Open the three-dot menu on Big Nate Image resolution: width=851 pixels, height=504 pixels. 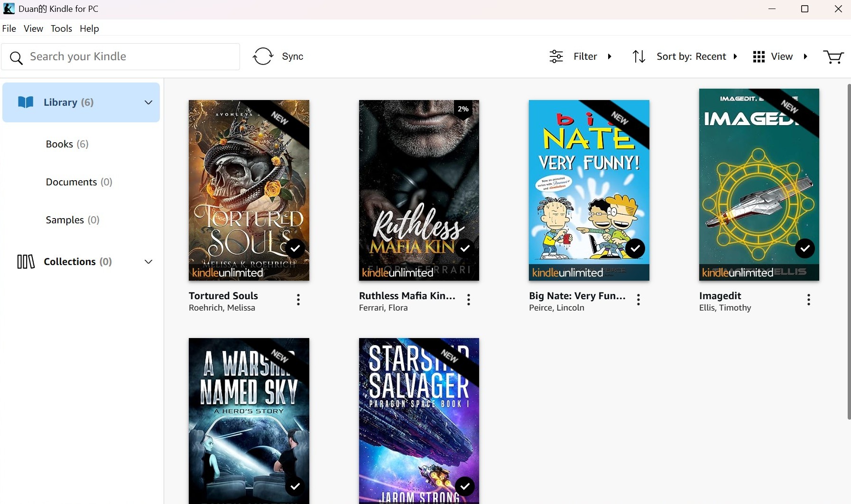638,300
